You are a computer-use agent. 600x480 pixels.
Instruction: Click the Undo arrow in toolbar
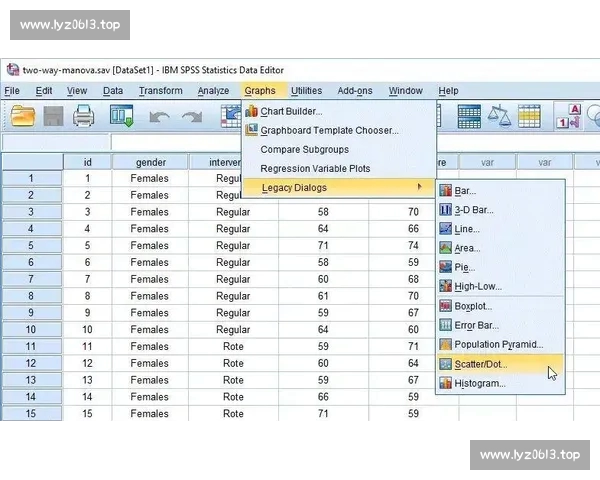point(160,117)
